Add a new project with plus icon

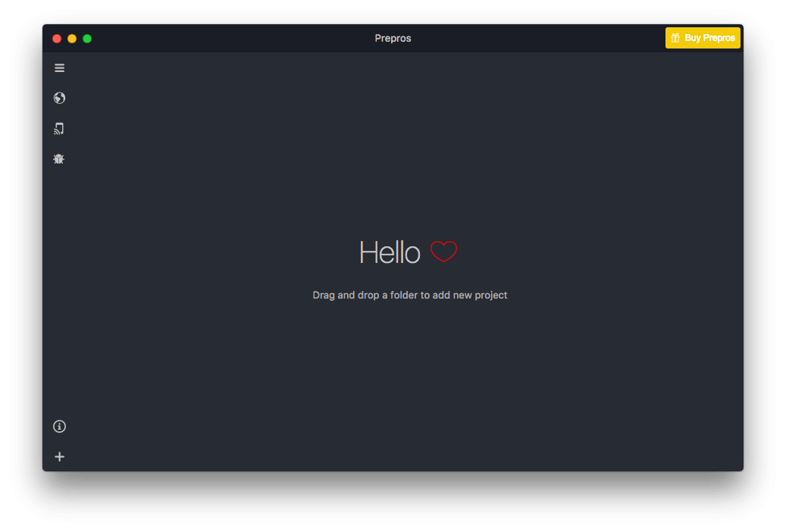click(x=59, y=457)
